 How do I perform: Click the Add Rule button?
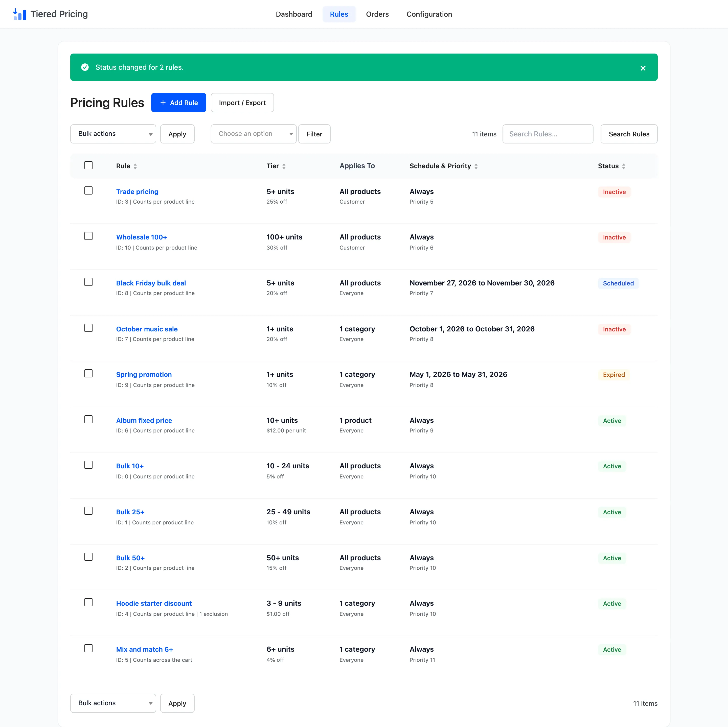[x=179, y=103]
